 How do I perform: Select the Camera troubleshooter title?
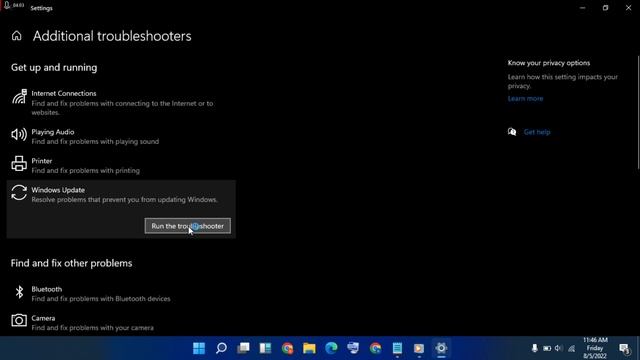click(x=43, y=318)
